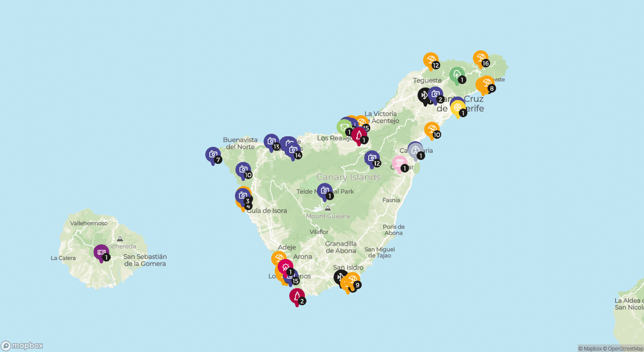Viewport: 644px width, 352px height.
Task: Select camera marker at Teide National Park
Action: point(325,191)
